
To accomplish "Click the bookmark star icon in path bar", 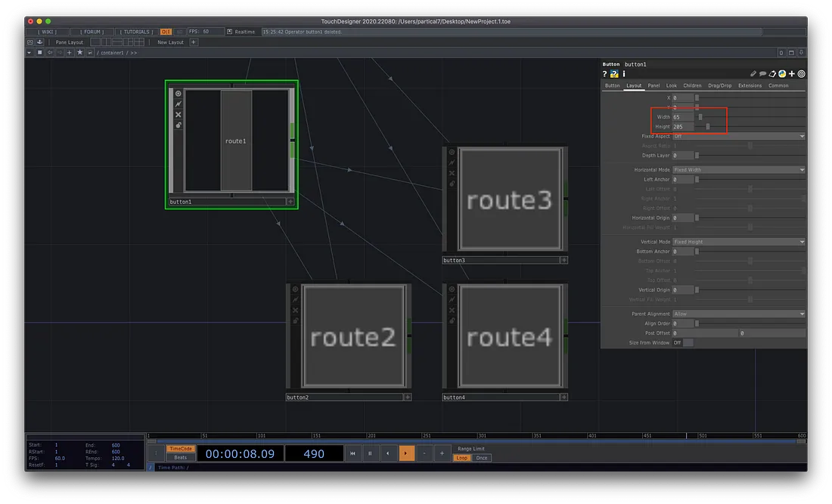I will [79, 53].
